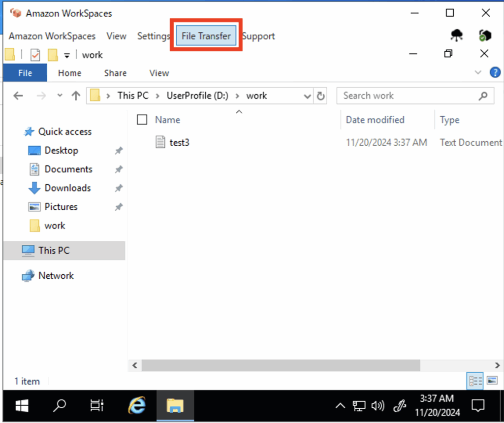Click the volume speaker tray icon
Image resolution: width=504 pixels, height=423 pixels.
[378, 406]
